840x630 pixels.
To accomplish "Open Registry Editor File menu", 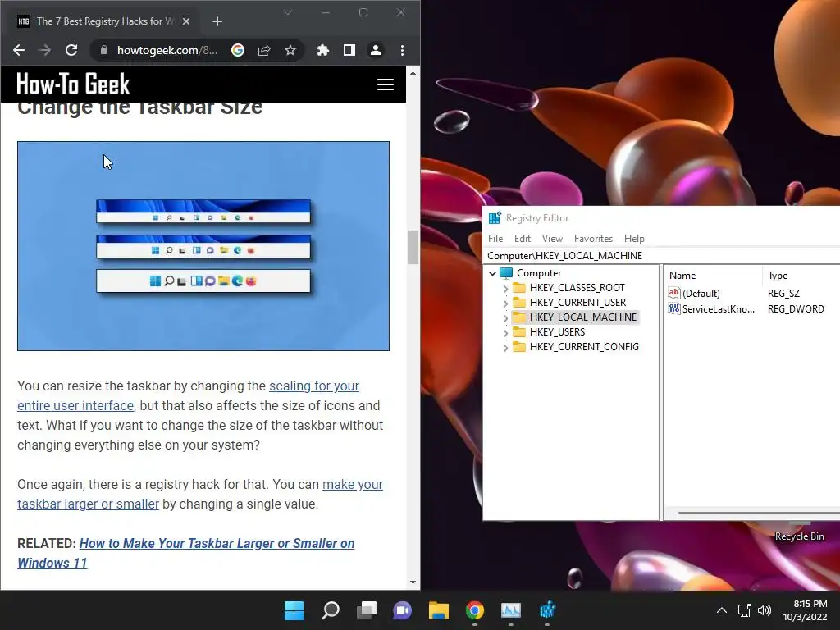I will click(495, 239).
